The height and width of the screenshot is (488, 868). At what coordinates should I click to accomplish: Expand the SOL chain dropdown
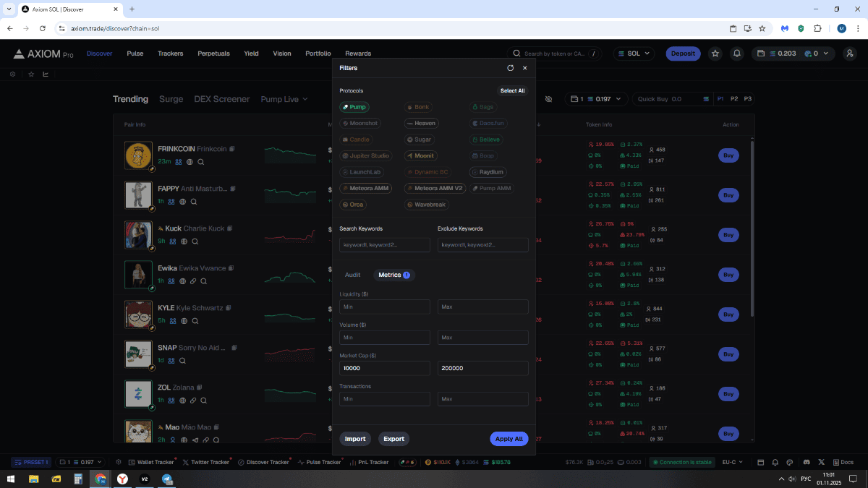tap(634, 53)
